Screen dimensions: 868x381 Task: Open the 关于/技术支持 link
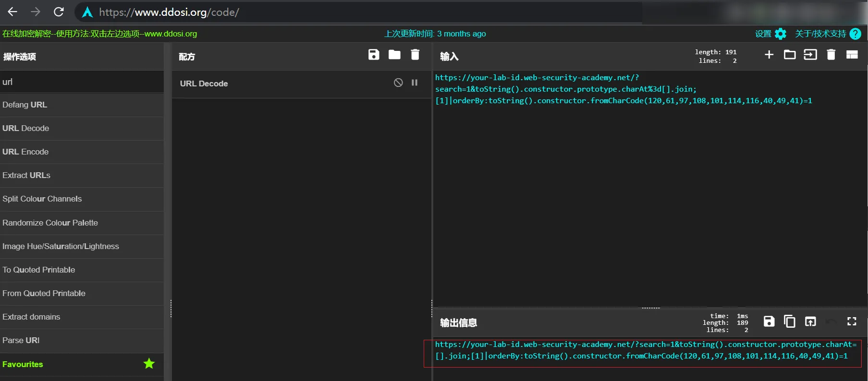[x=820, y=34]
